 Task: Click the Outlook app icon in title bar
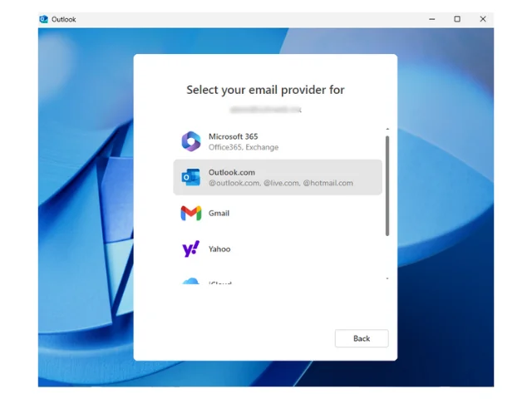coord(44,19)
